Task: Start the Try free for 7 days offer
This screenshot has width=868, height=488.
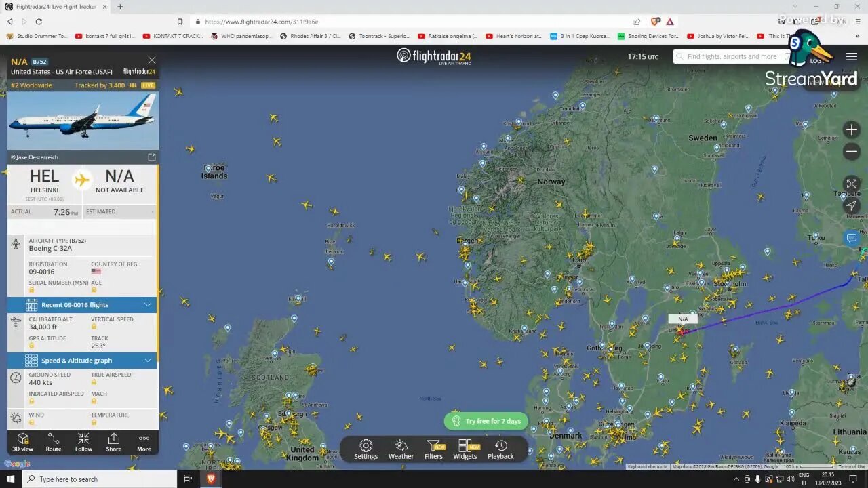Action: pyautogui.click(x=486, y=421)
